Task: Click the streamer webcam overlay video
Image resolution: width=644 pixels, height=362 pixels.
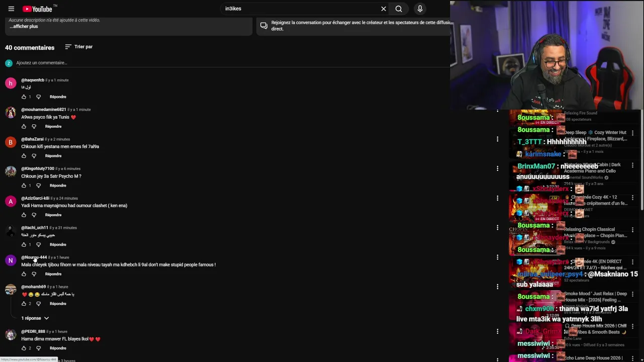Action: [547, 55]
